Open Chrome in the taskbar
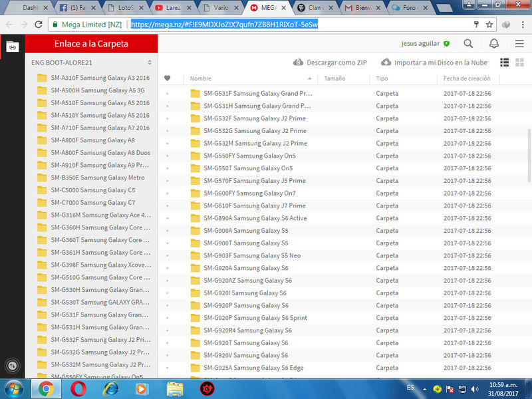This screenshot has height=399, width=532. click(x=46, y=389)
